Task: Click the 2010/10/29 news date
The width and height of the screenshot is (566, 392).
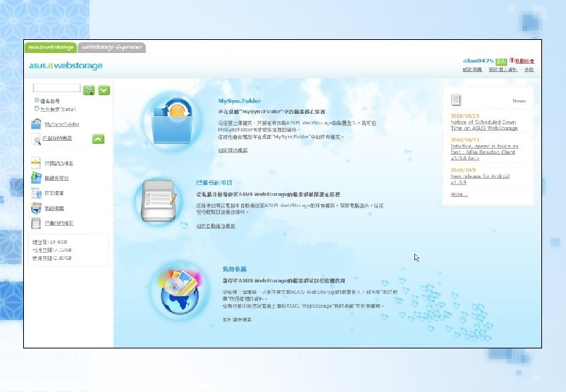Action: 465,116
